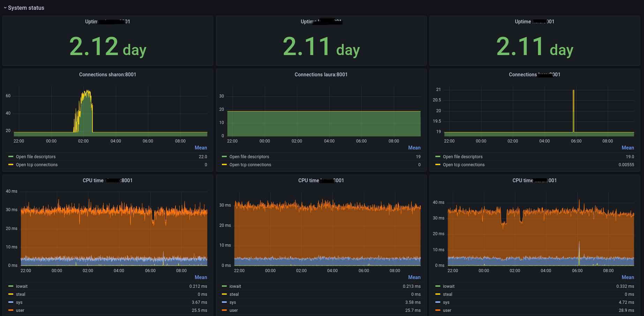Screen dimensions: 644x316
Task: Sort by Mean in Connections sharon:8001 legend
Action: [201, 148]
